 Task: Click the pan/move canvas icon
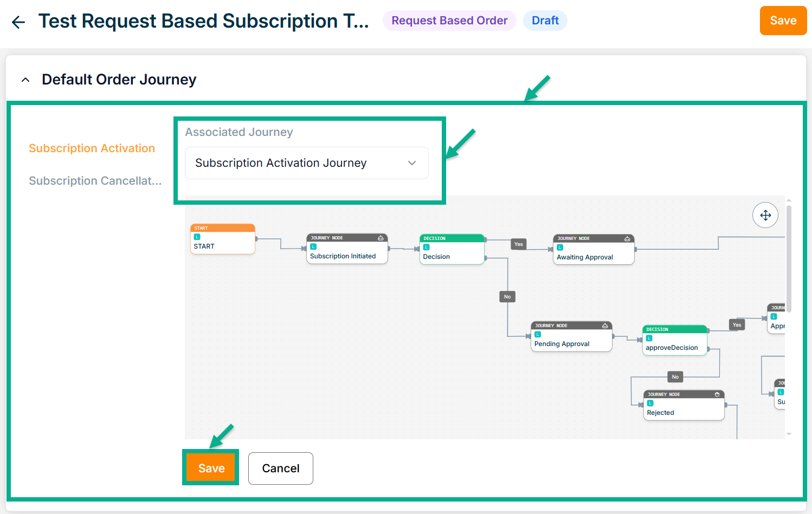765,215
